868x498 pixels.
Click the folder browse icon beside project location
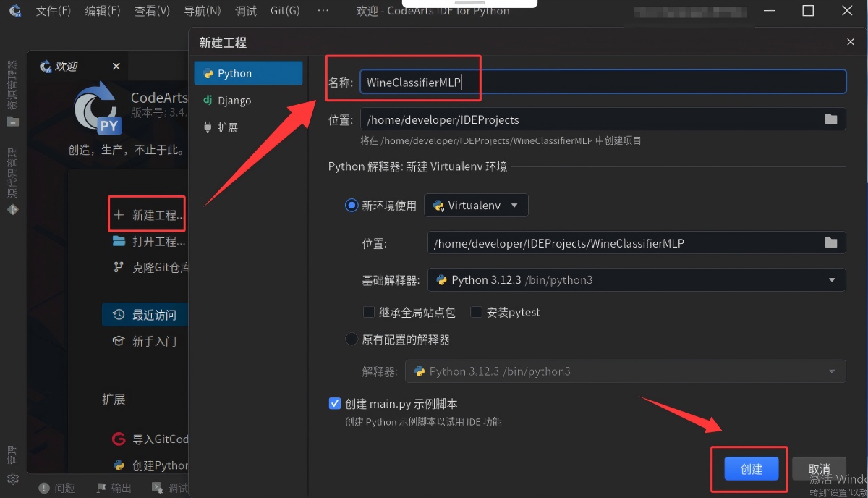coord(830,119)
